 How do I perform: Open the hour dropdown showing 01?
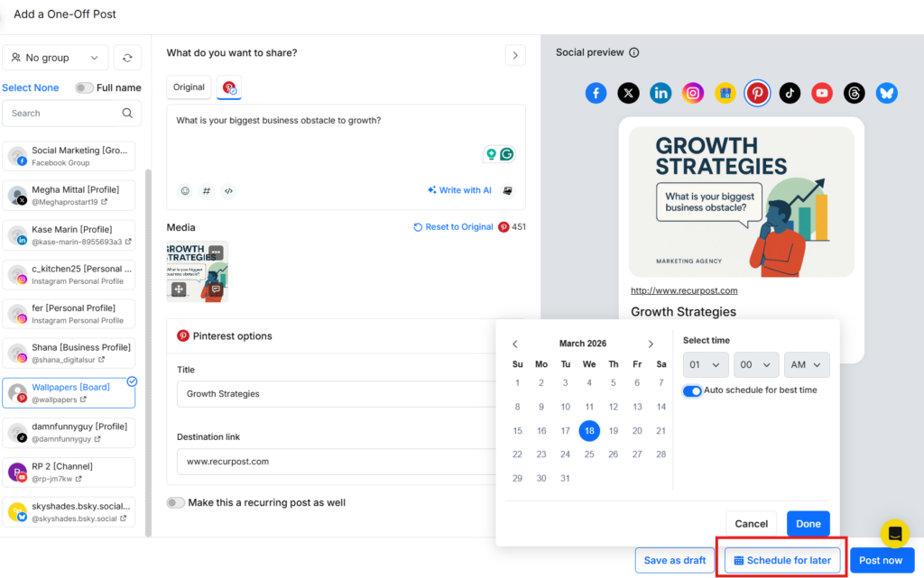pyautogui.click(x=706, y=364)
